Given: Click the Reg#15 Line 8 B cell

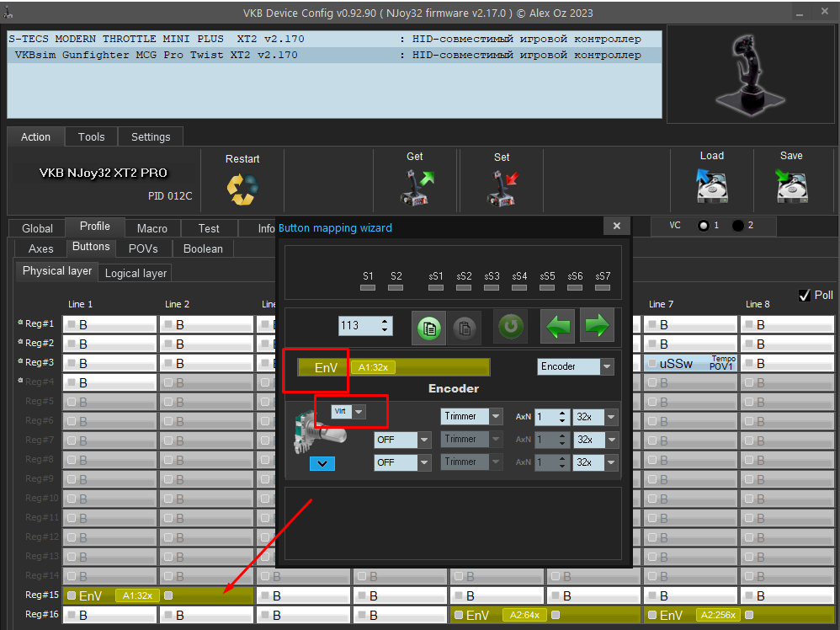Looking at the screenshot, I should 788,595.
